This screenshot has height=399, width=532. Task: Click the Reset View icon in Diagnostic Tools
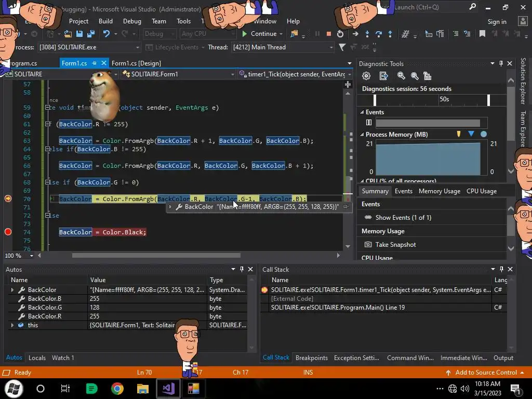[428, 76]
